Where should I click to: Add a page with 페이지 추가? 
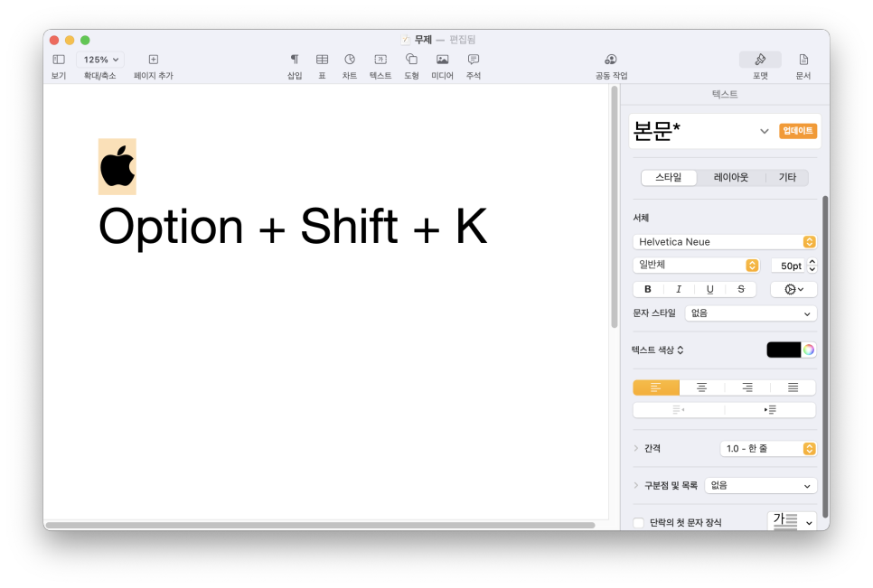click(153, 60)
